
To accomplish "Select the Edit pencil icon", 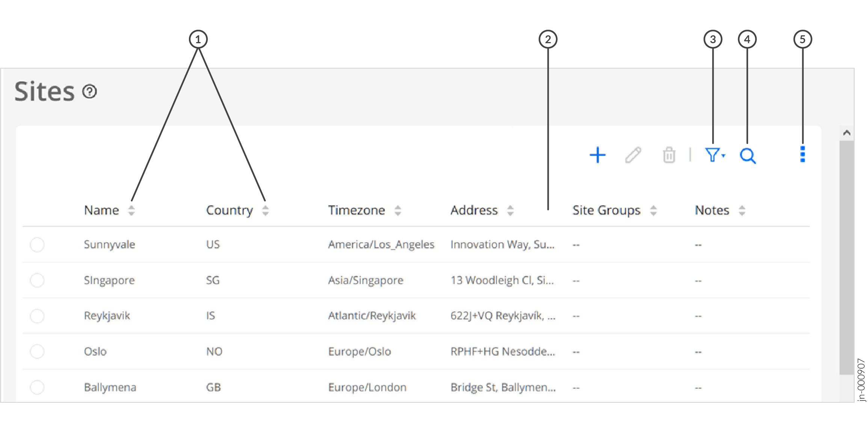I will pyautogui.click(x=634, y=155).
